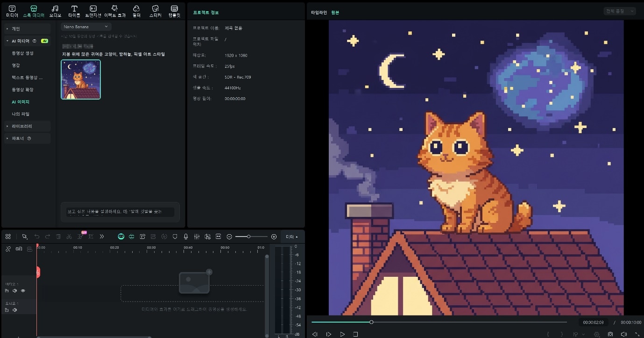Open the 트랜지션 (Transitions) panel icon
The image size is (644, 338).
pos(93,9)
